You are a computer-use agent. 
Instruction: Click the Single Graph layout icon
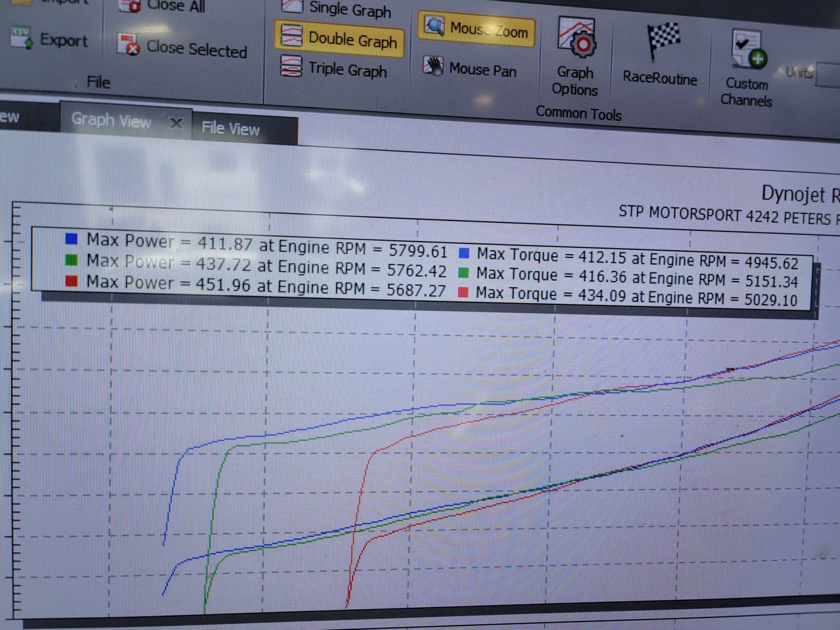point(292,6)
